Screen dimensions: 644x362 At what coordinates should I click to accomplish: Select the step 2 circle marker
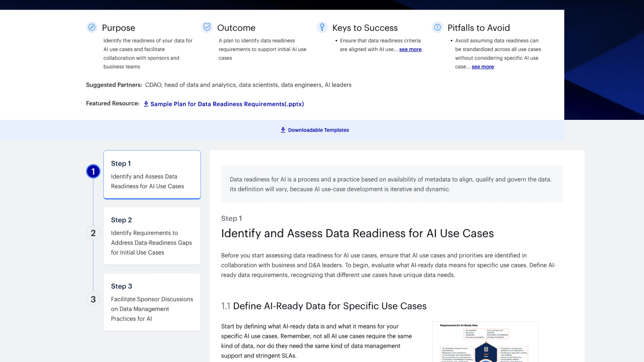coord(93,233)
